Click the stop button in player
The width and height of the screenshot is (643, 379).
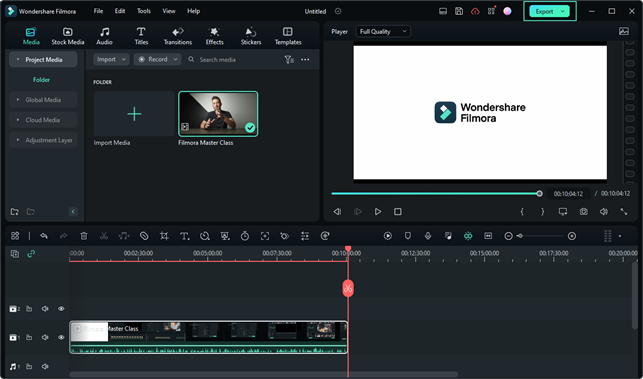(398, 212)
